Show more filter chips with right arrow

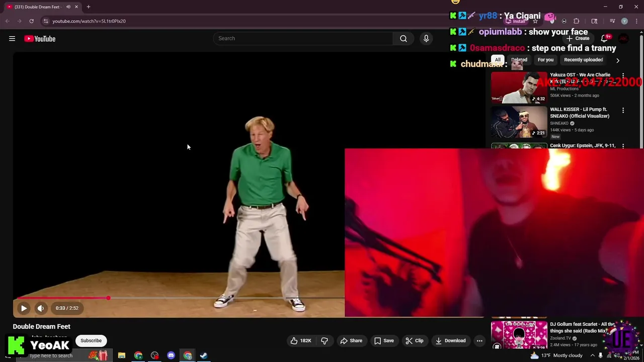[x=618, y=60]
